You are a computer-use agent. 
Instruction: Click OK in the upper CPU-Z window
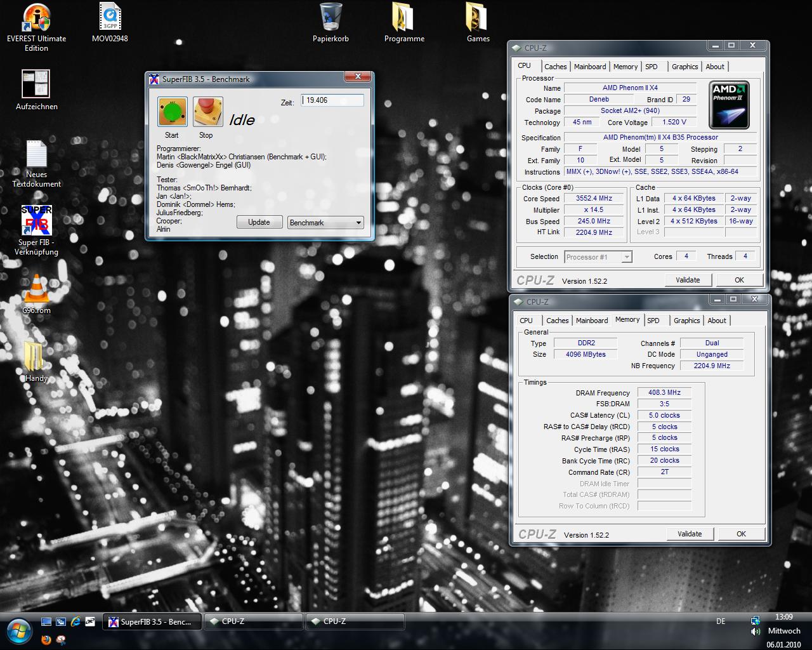[x=739, y=280]
